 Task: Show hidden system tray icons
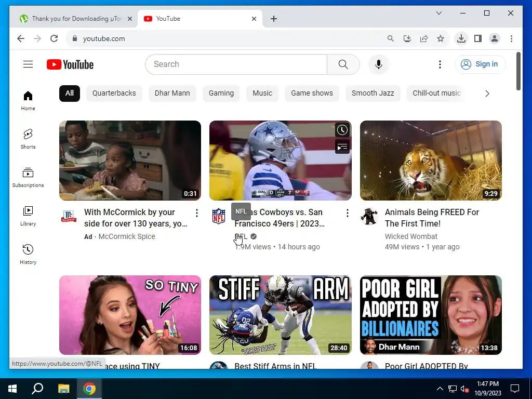(x=440, y=389)
